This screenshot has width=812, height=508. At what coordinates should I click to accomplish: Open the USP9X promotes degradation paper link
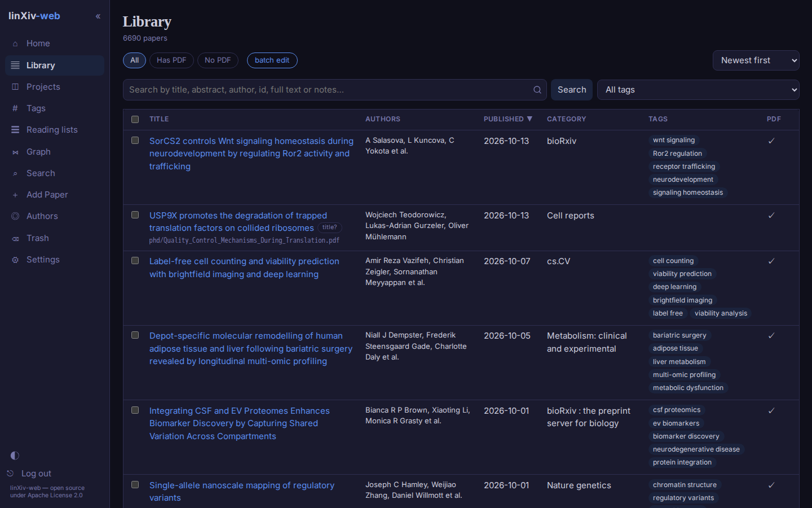(x=238, y=222)
